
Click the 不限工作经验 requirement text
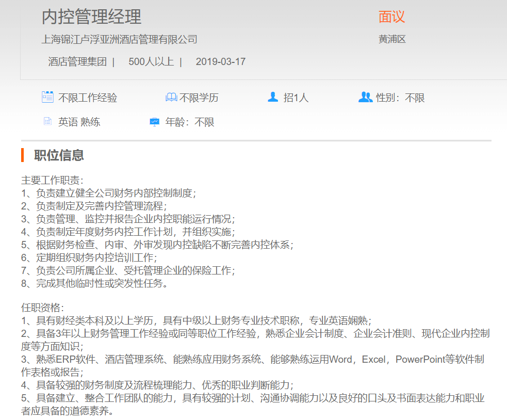click(88, 98)
